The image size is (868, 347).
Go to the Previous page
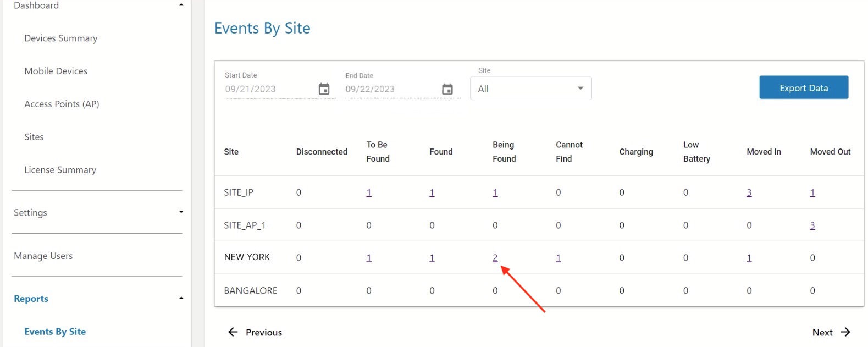click(x=255, y=332)
